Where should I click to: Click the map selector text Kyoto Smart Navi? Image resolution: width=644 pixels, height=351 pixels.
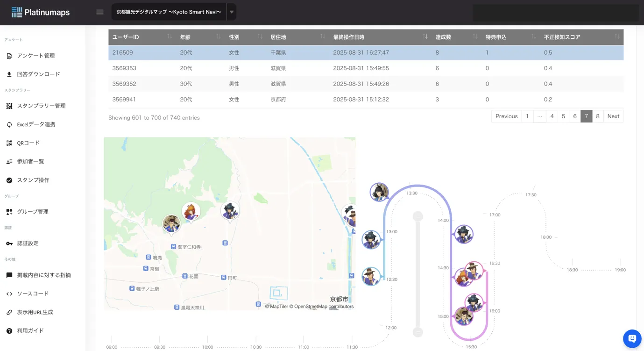pyautogui.click(x=169, y=12)
